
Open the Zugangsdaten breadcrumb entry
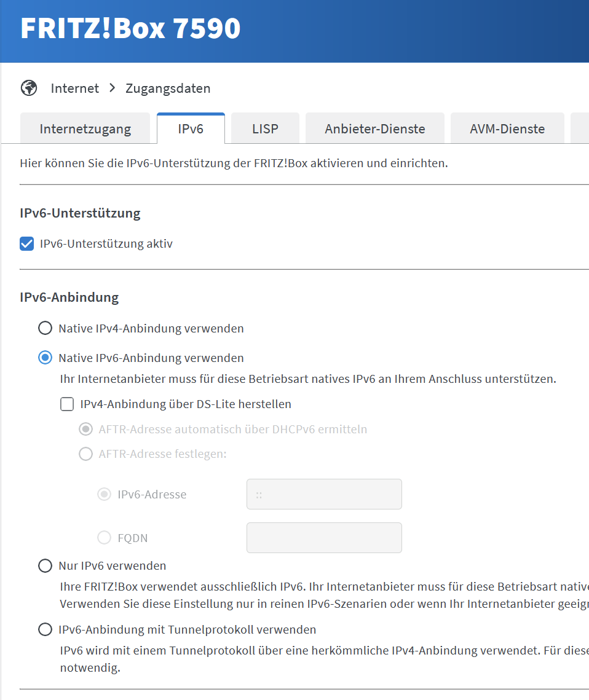168,88
